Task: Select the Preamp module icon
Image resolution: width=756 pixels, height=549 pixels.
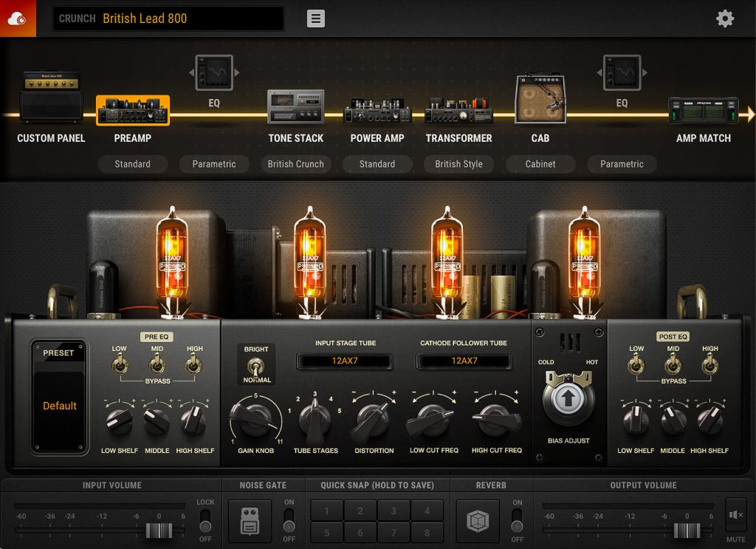Action: click(x=133, y=111)
